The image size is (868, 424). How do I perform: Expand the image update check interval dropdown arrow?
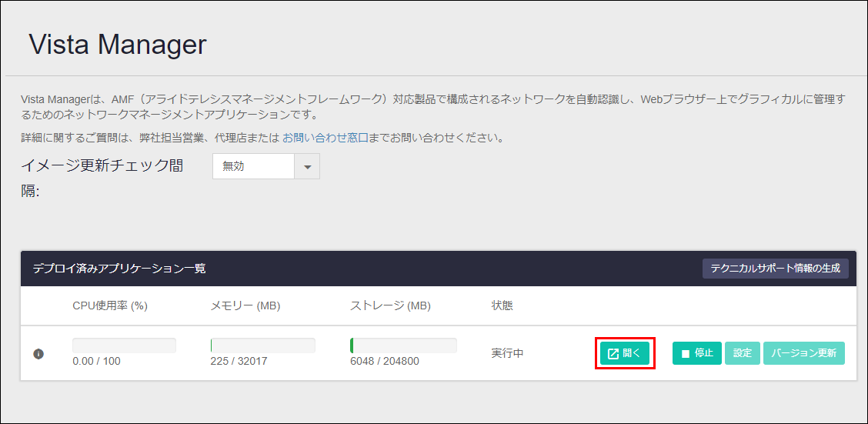[307, 166]
